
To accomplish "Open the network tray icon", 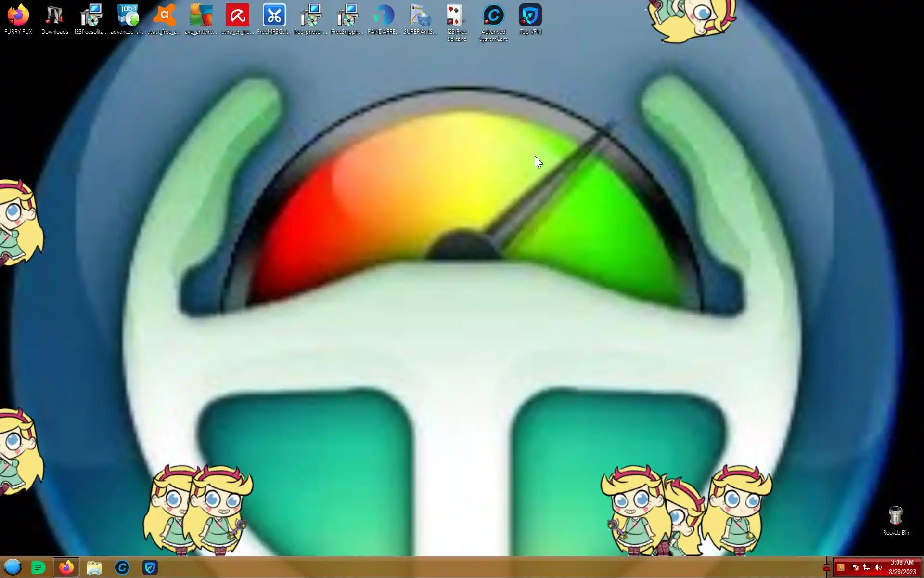I will [867, 567].
